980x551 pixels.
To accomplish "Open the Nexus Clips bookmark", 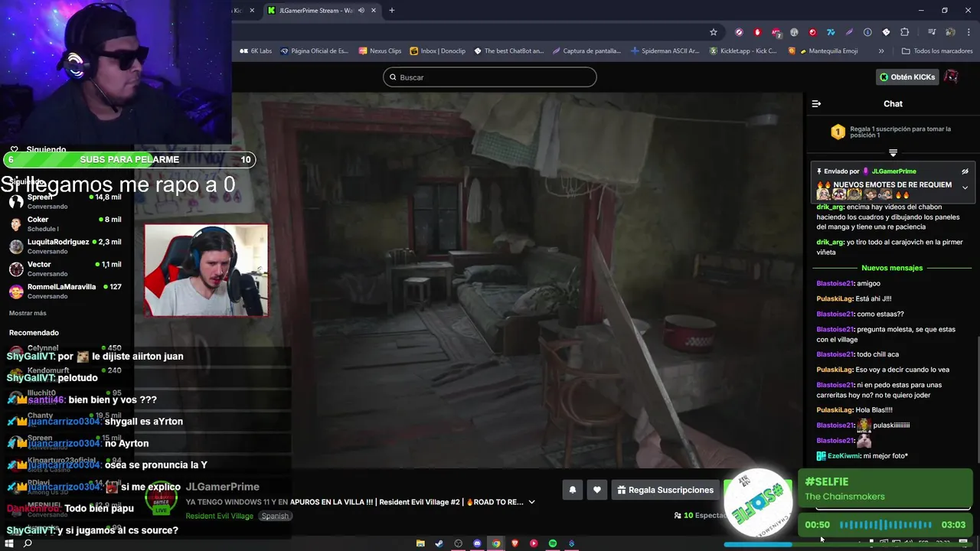I will pos(380,51).
